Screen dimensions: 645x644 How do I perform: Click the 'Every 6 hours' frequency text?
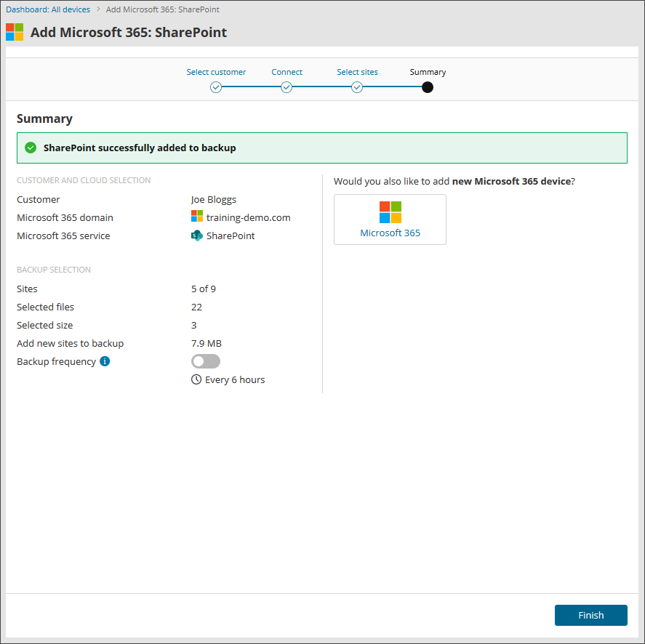(235, 379)
